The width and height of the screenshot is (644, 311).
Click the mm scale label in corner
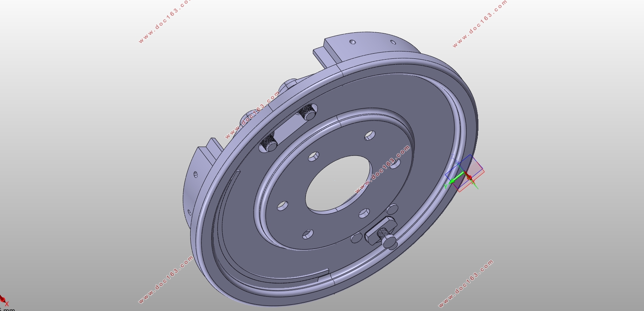7,310
